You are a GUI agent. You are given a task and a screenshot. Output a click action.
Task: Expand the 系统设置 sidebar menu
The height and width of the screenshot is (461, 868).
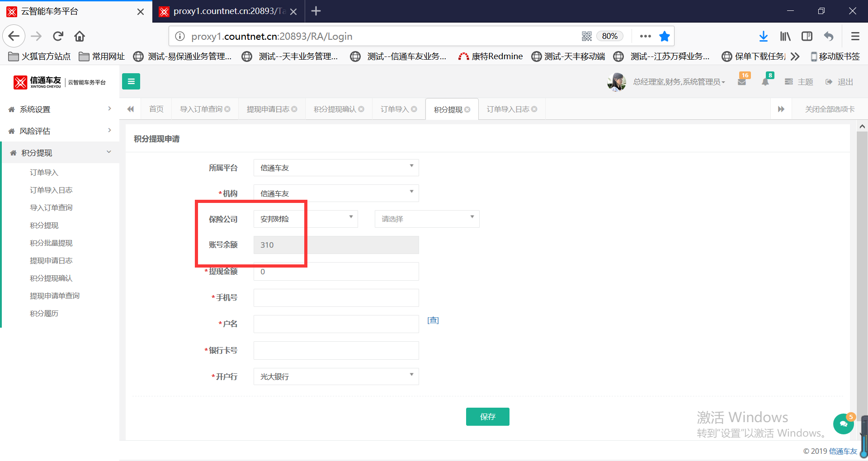(60, 109)
